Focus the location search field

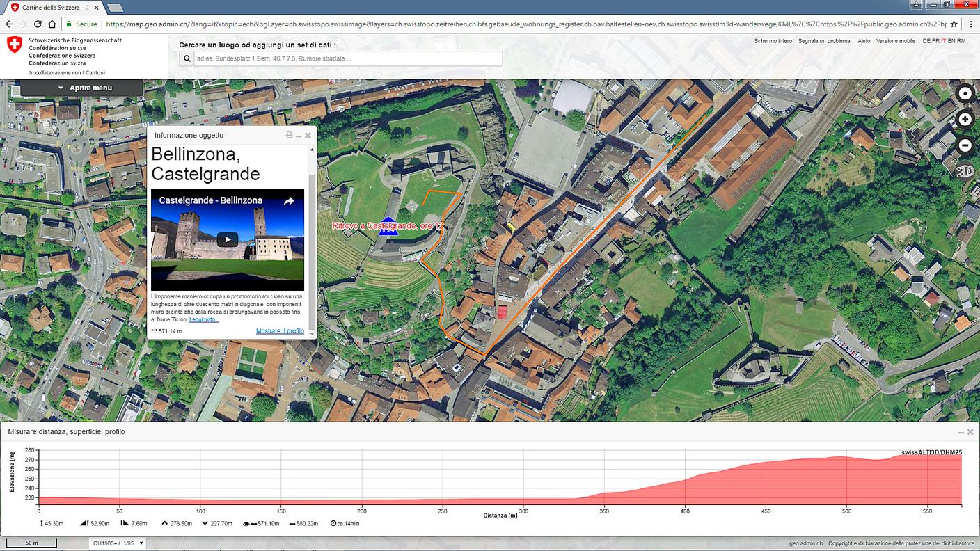tap(347, 58)
